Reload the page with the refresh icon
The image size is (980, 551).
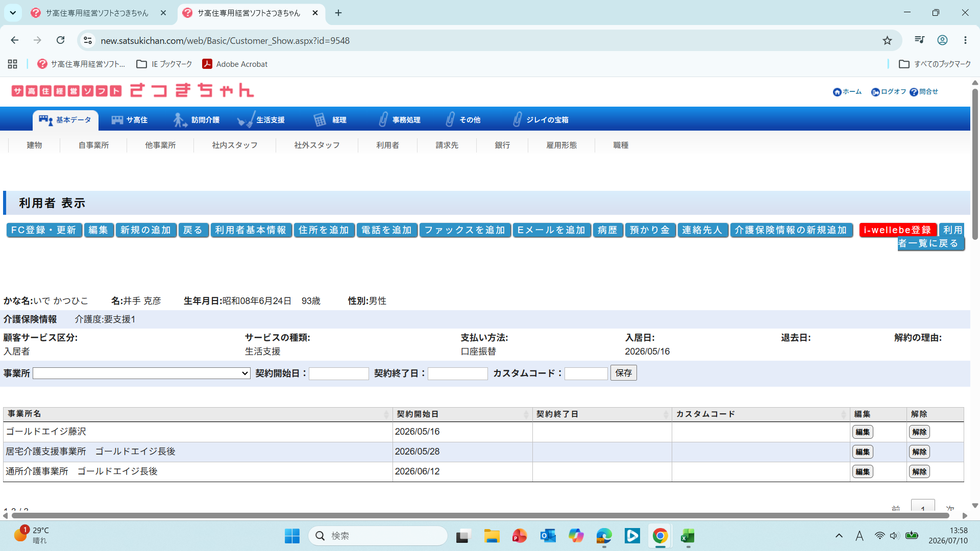[x=60, y=40]
